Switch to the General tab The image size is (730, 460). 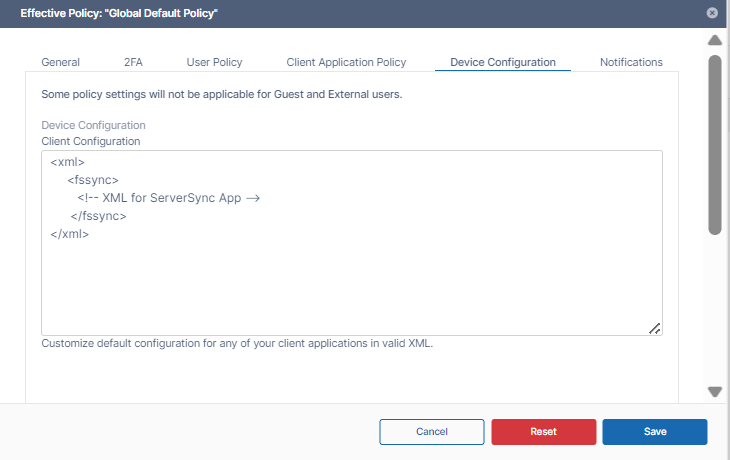point(60,62)
